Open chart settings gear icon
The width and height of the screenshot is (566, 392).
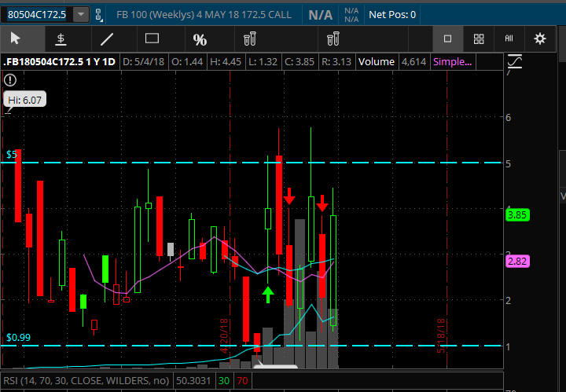pos(540,38)
